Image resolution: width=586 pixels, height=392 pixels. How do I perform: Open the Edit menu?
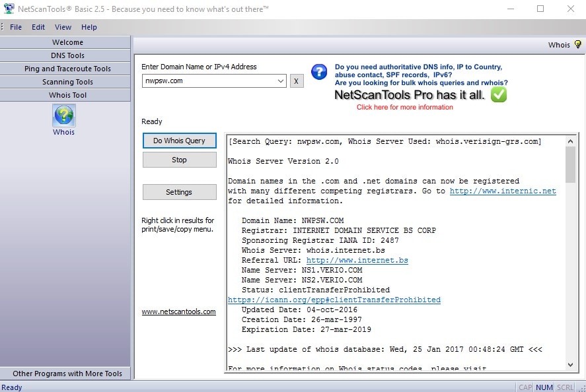click(x=38, y=27)
